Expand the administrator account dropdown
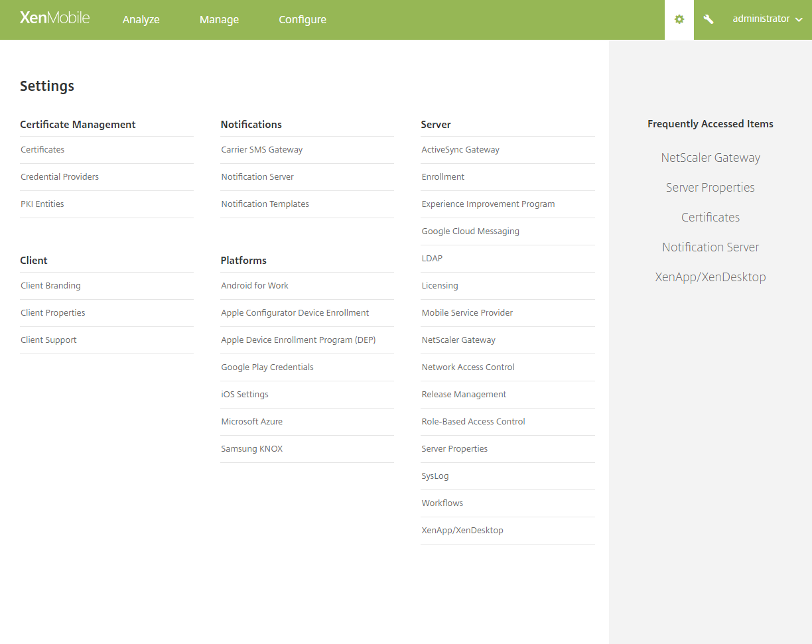This screenshot has width=812, height=644. (x=767, y=19)
